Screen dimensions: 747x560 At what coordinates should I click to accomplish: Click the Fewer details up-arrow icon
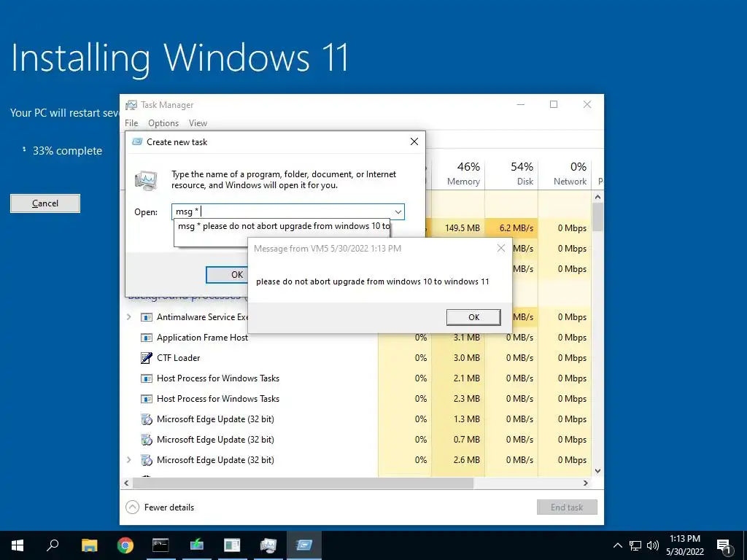(133, 507)
